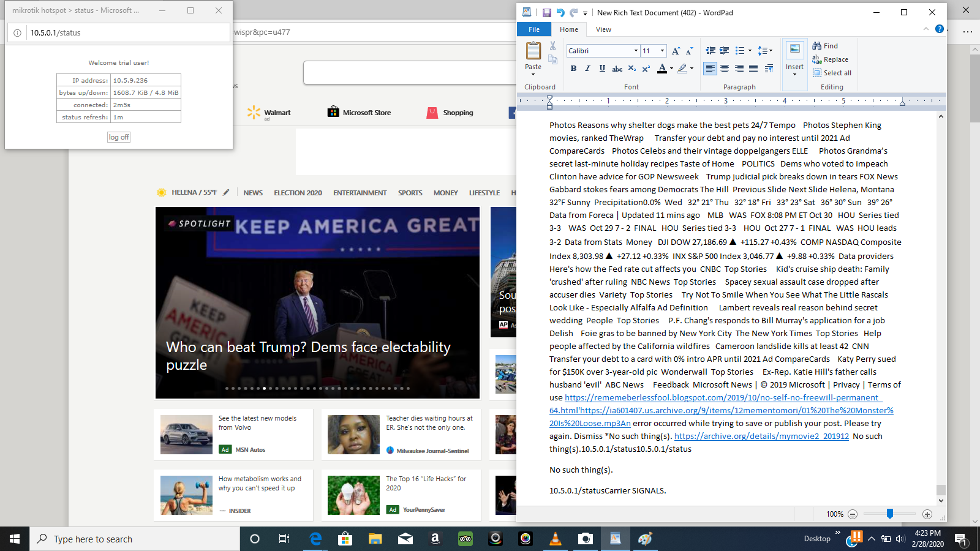980x551 pixels.
Task: Click the Superscript icon
Action: click(646, 69)
